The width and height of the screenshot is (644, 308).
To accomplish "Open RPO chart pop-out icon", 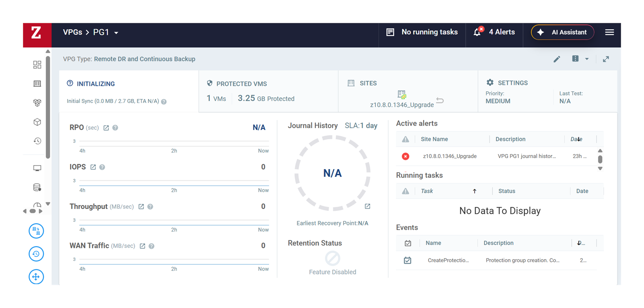I will tap(106, 128).
